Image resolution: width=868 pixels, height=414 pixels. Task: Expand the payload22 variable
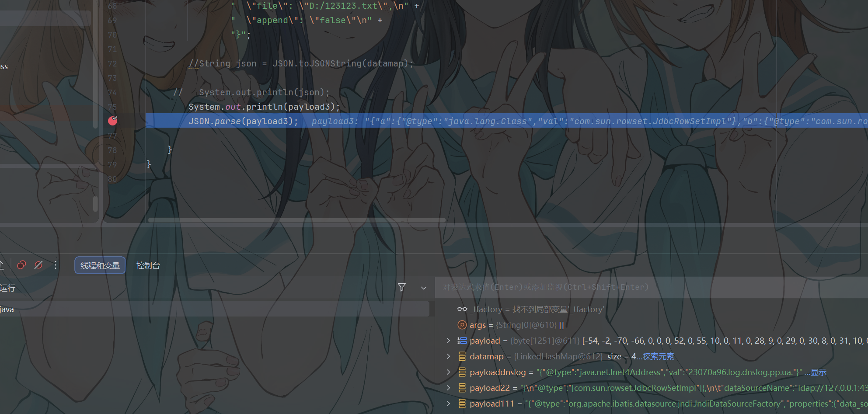tap(448, 388)
